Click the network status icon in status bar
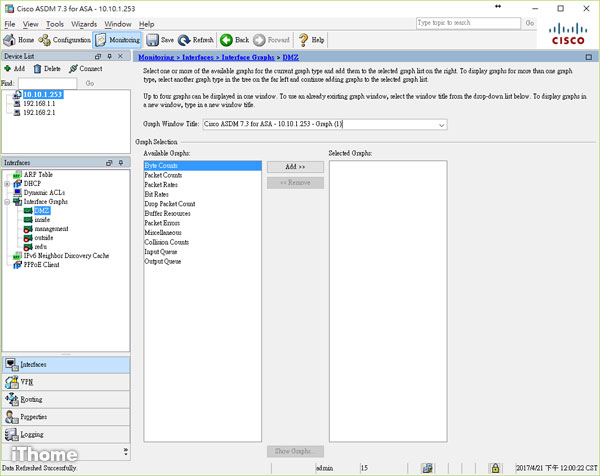 click(427, 468)
